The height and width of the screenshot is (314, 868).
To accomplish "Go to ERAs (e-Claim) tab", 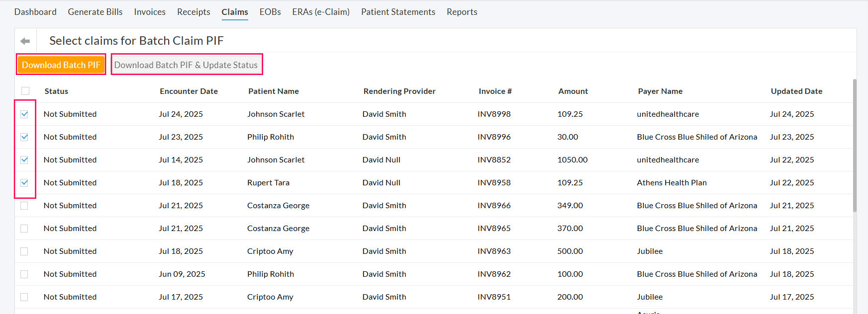I will [x=321, y=12].
